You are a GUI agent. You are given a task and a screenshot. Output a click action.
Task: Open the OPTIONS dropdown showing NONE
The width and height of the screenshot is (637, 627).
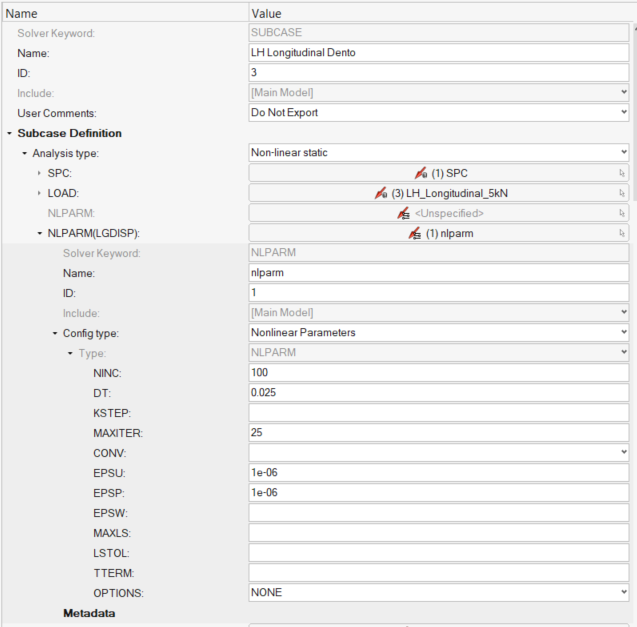[624, 592]
